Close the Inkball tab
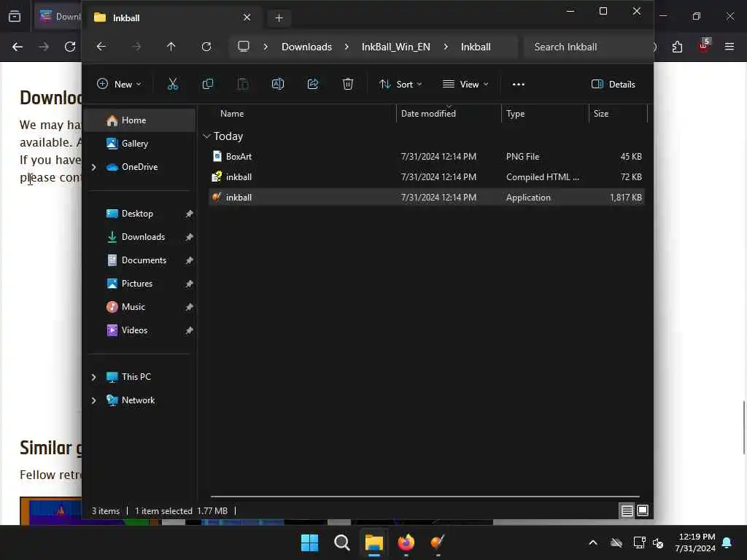This screenshot has height=560, width=747. (x=247, y=17)
